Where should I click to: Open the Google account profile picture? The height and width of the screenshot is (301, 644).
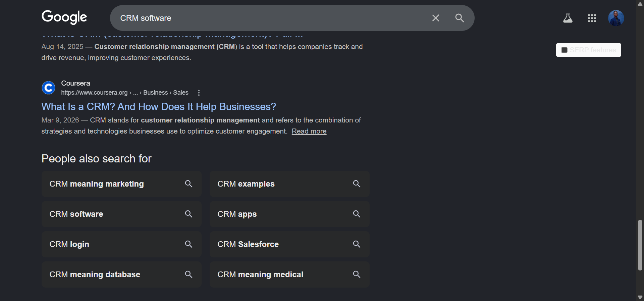click(x=616, y=18)
